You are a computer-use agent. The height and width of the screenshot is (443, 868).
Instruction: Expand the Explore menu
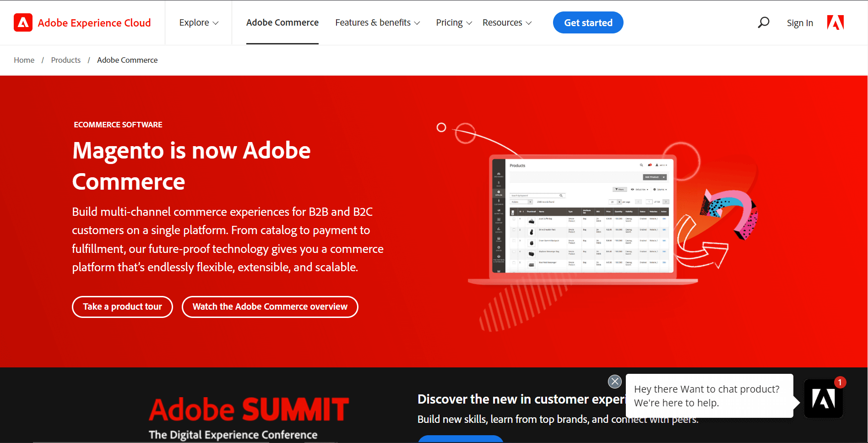click(199, 22)
